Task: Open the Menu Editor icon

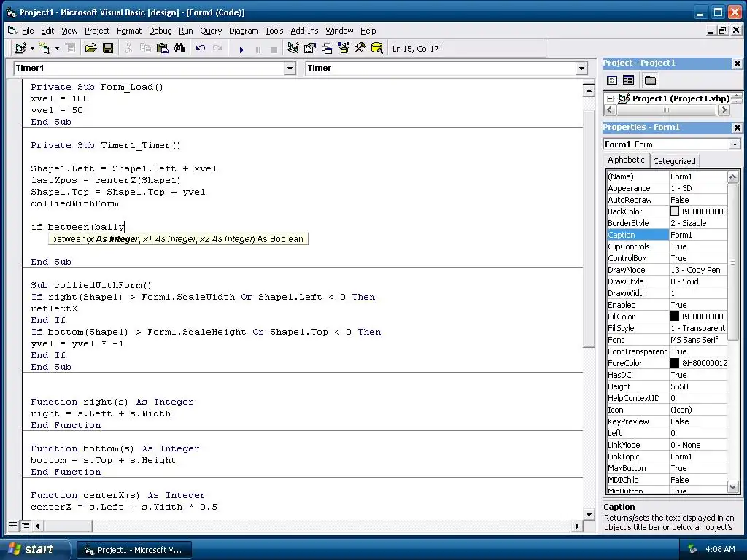Action: tap(71, 48)
